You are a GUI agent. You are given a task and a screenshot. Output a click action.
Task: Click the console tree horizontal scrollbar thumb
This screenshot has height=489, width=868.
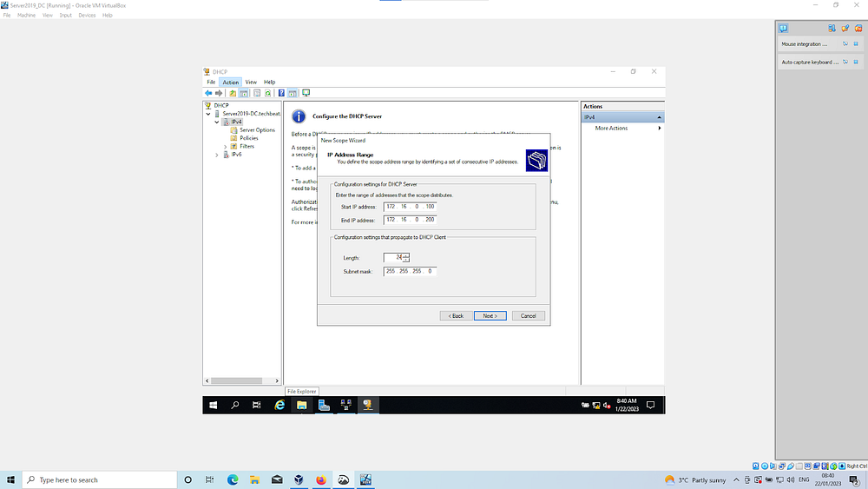pyautogui.click(x=236, y=381)
